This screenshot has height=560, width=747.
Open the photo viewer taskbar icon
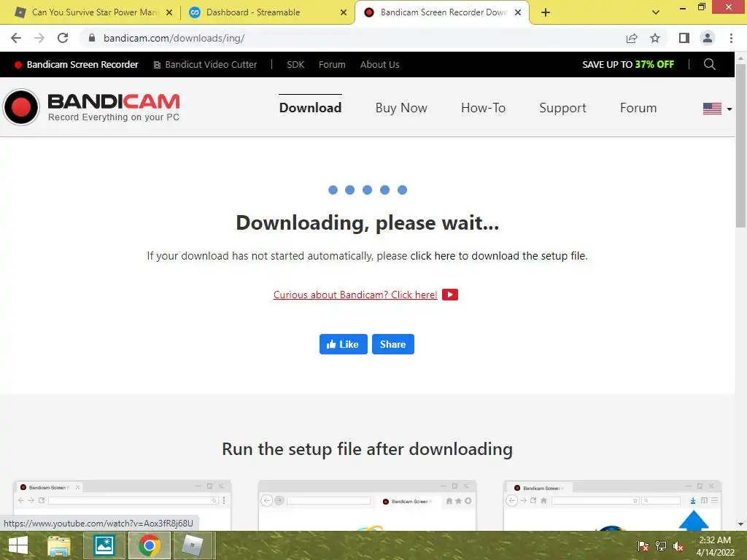(104, 545)
